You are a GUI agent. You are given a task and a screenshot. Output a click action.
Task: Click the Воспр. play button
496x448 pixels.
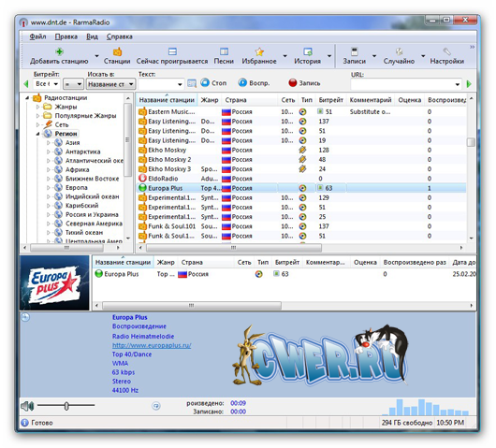(254, 83)
